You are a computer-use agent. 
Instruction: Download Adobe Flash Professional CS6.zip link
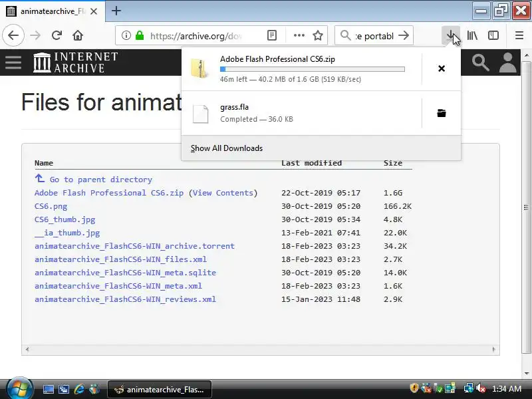point(109,193)
